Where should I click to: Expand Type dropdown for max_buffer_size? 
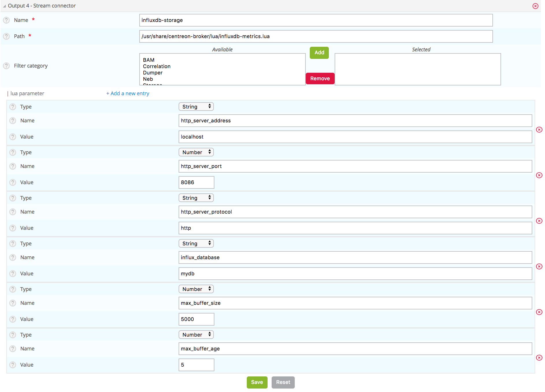(196, 289)
